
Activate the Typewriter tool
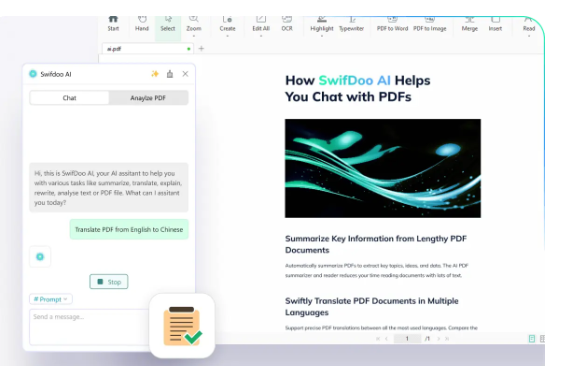click(x=351, y=24)
